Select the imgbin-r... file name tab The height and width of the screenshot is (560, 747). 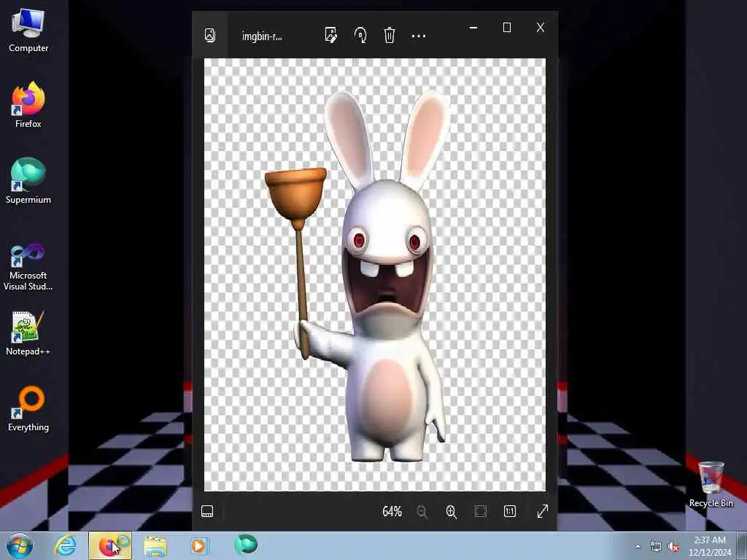click(x=262, y=36)
